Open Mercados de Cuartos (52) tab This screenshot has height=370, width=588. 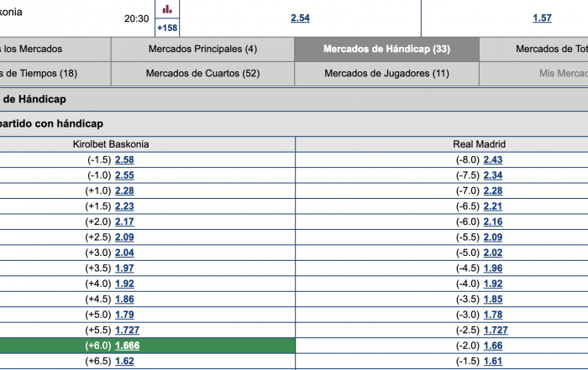[x=202, y=73]
